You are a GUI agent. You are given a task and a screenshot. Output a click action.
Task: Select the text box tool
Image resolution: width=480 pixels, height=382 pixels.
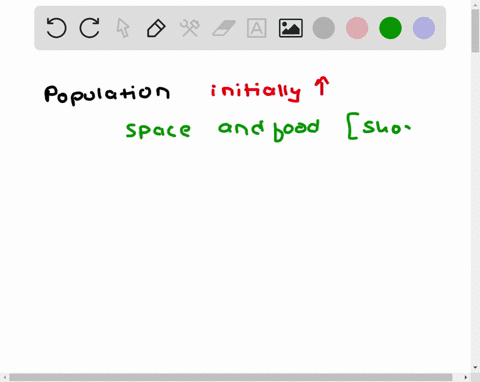257,28
